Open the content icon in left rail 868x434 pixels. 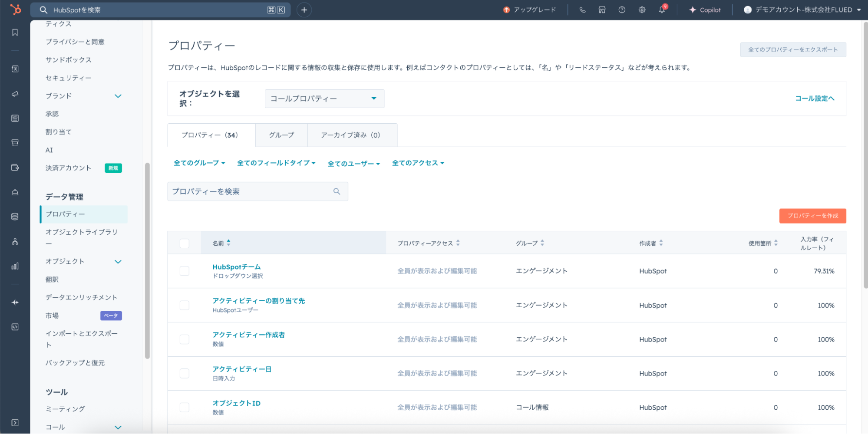coord(15,118)
